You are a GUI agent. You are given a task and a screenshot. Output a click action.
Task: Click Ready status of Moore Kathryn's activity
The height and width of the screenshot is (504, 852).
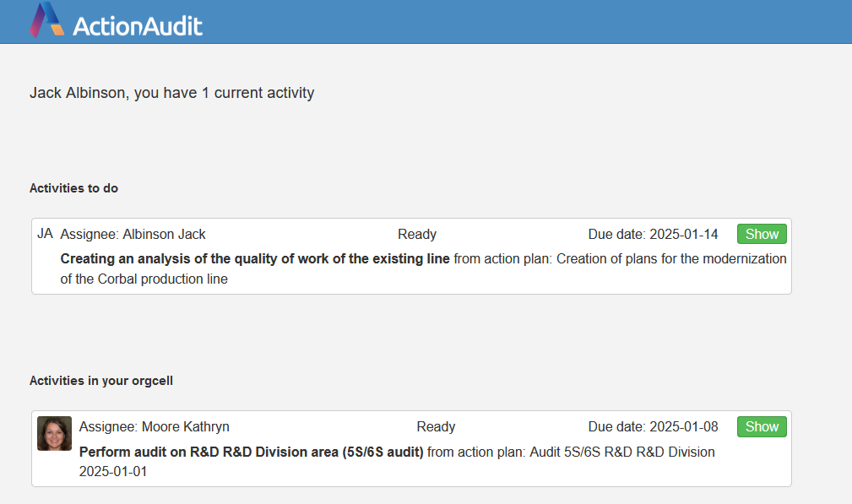[x=436, y=426]
